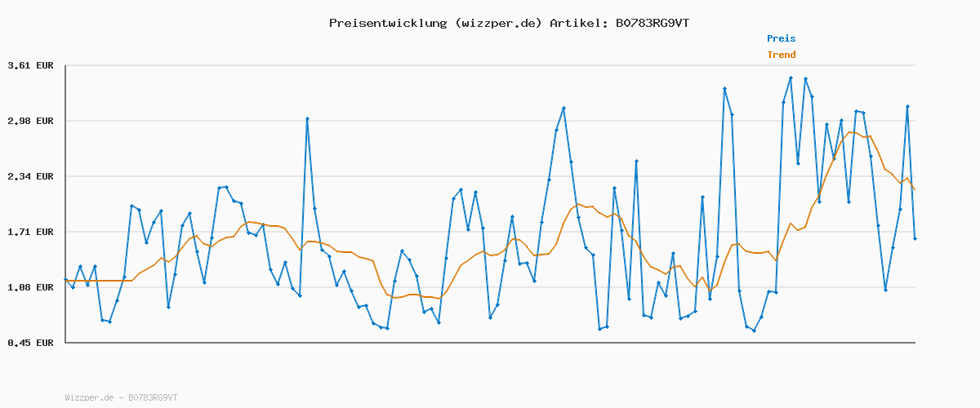Click the highest point of orange trend line

[850, 132]
